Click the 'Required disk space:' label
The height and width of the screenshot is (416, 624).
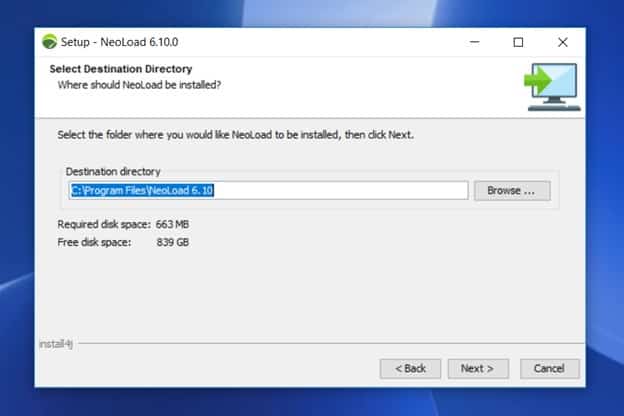pyautogui.click(x=104, y=225)
